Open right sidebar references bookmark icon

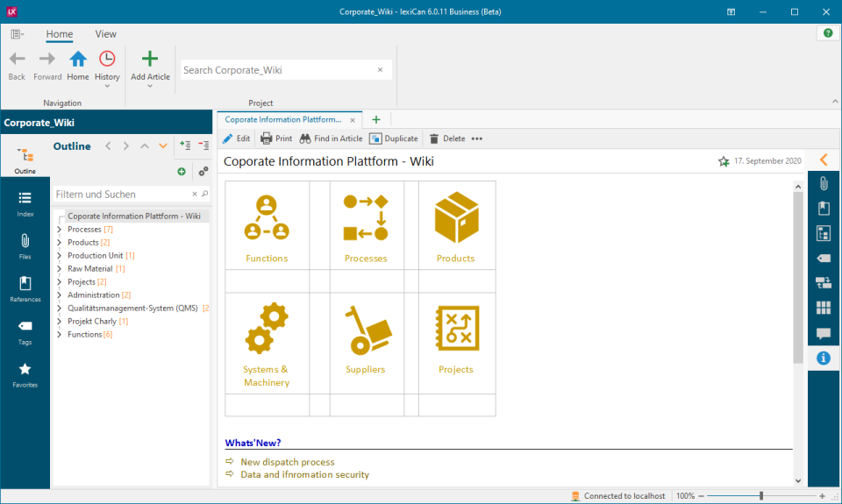824,209
